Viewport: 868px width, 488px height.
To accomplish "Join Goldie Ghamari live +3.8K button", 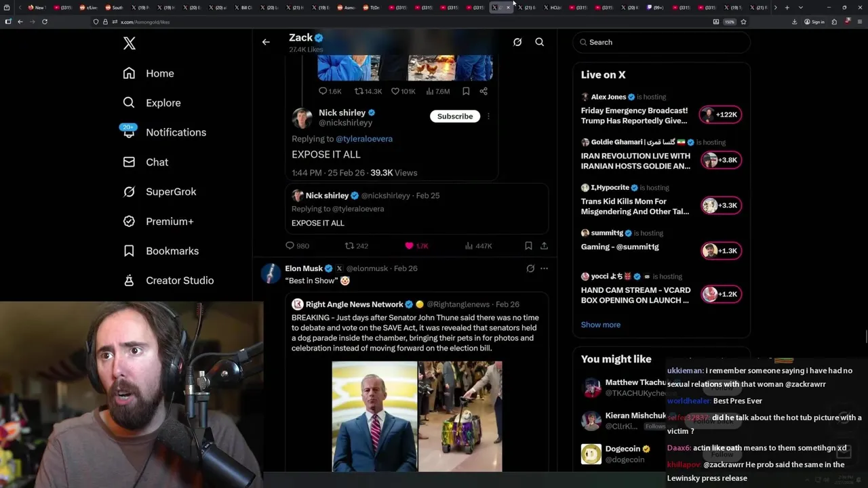I will 721,160.
